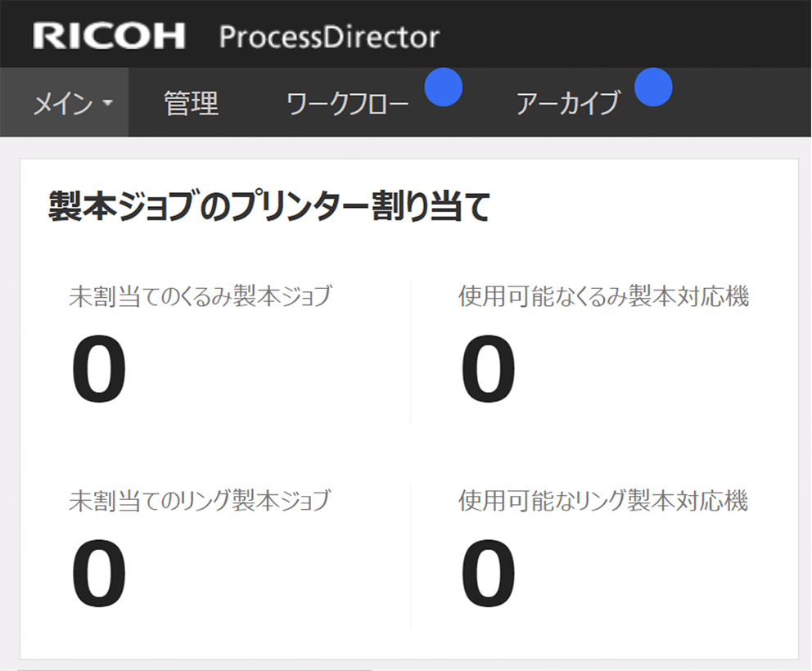Select the 未割当てのリング製本ジョブ label

click(200, 499)
